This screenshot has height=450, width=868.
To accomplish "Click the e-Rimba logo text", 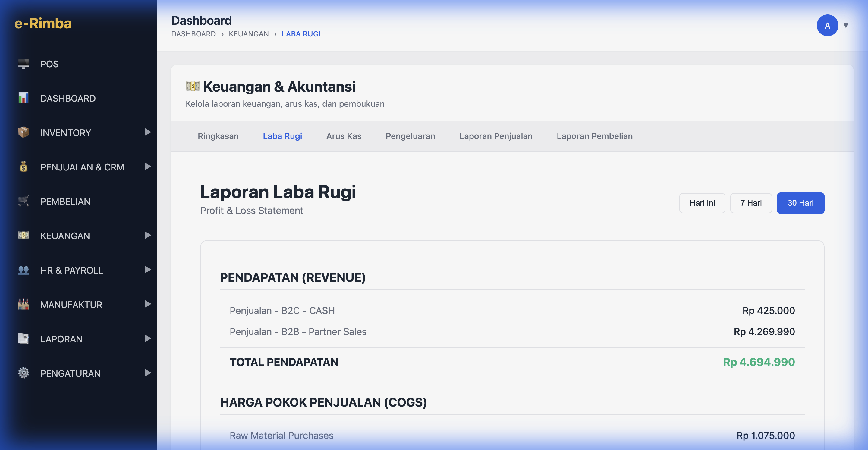I will click(43, 23).
